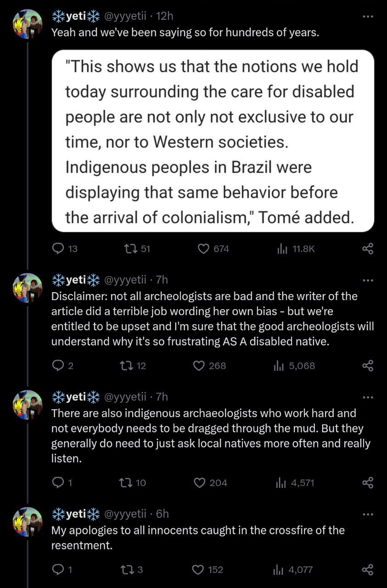Open the quoted article screenshot image

point(213,141)
